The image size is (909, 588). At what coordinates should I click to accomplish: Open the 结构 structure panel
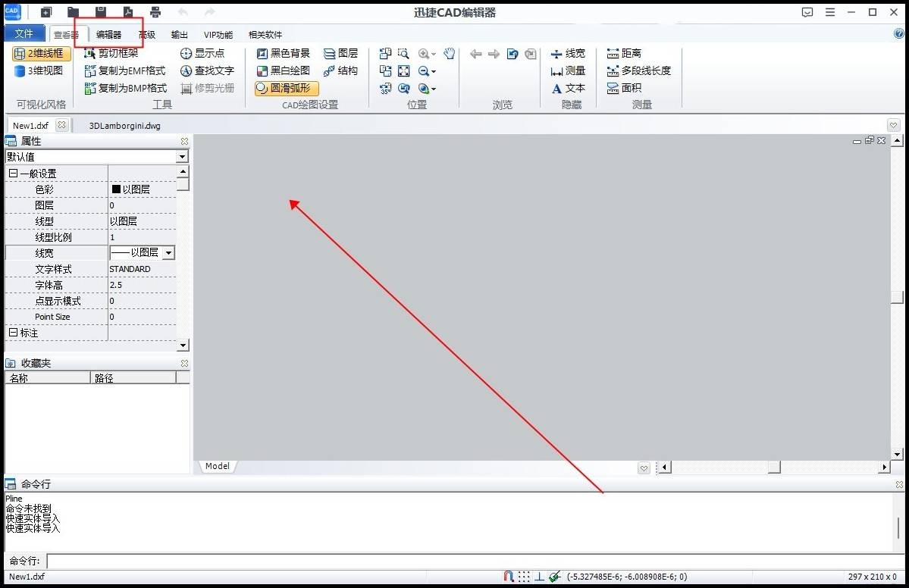click(340, 70)
